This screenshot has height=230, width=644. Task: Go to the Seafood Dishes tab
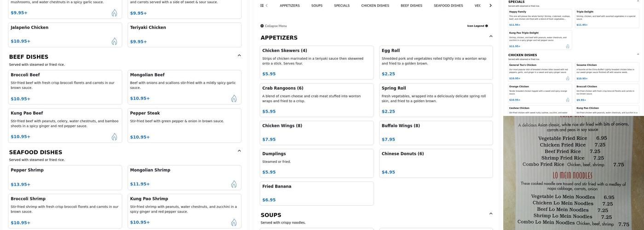pos(448,6)
